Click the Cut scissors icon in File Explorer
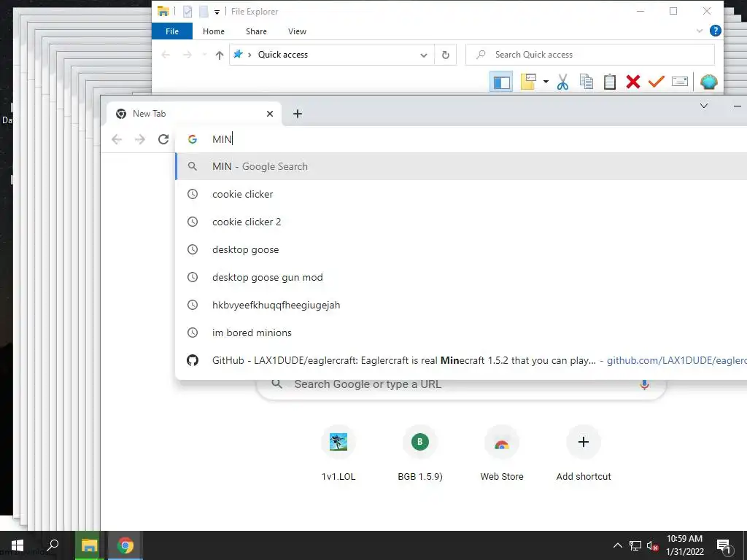The image size is (747, 560). click(x=562, y=82)
